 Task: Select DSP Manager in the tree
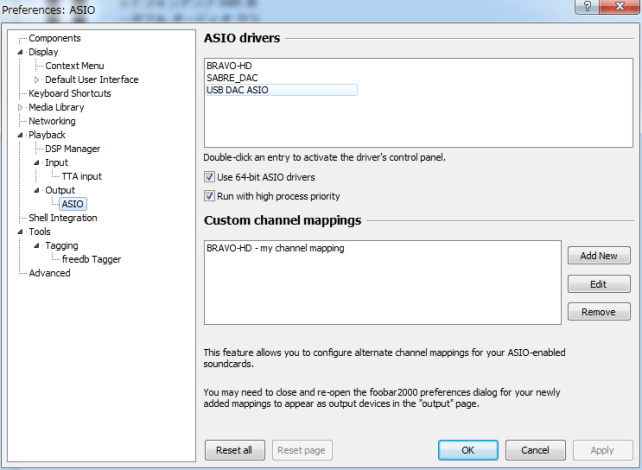click(72, 149)
